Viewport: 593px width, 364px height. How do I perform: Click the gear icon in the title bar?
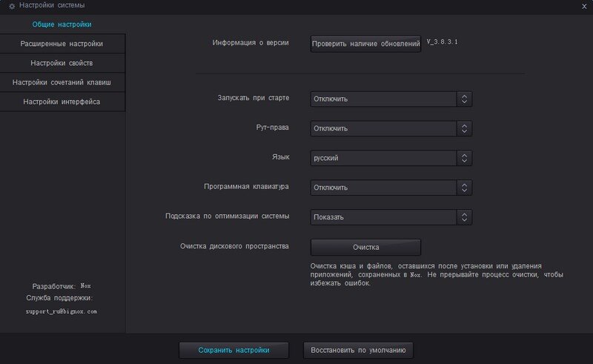tap(12, 6)
